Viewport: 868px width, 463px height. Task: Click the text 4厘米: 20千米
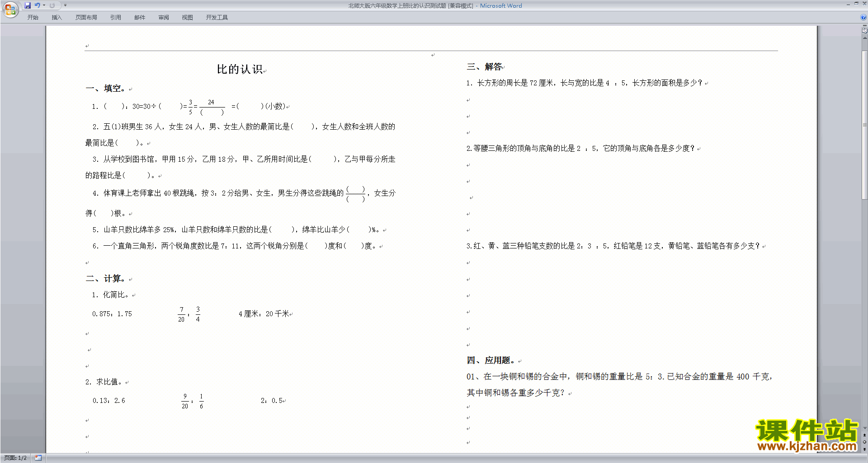click(x=264, y=314)
